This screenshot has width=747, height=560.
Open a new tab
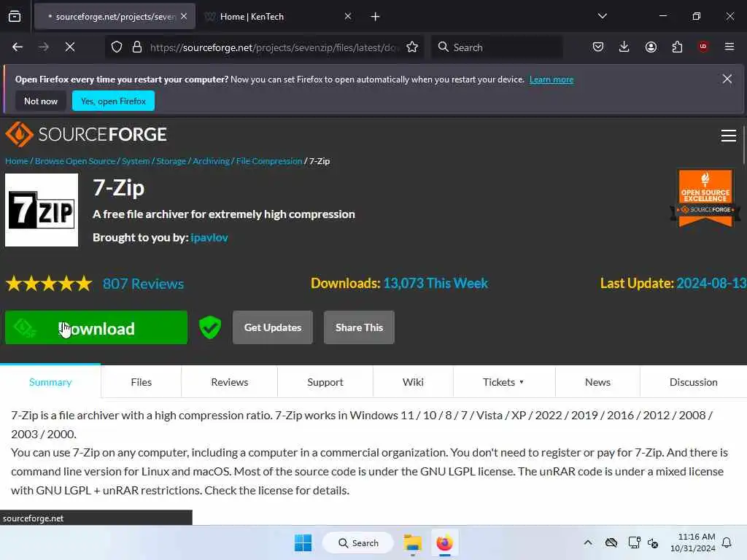tap(376, 17)
